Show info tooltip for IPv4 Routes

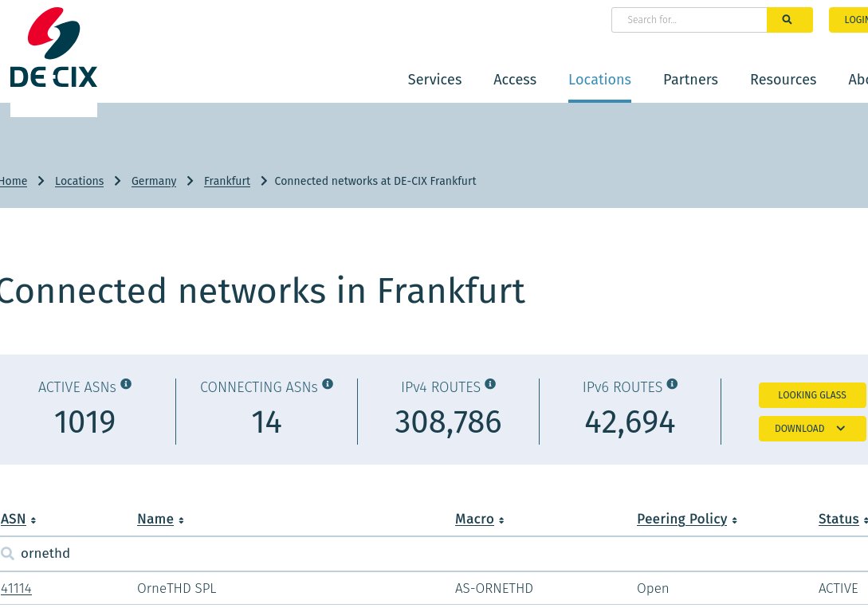tap(490, 384)
